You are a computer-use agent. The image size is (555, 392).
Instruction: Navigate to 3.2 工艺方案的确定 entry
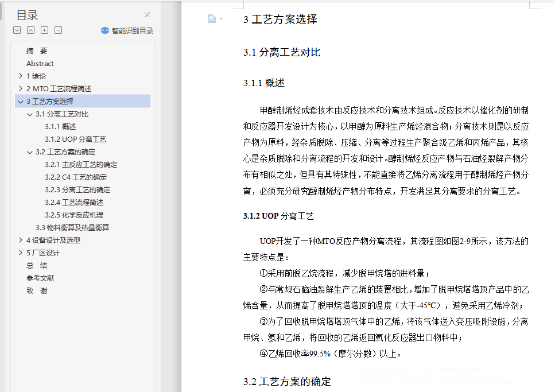pos(65,152)
